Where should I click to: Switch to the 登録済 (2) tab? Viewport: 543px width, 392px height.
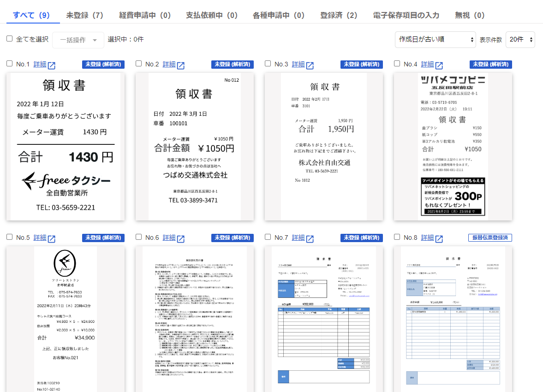(338, 15)
